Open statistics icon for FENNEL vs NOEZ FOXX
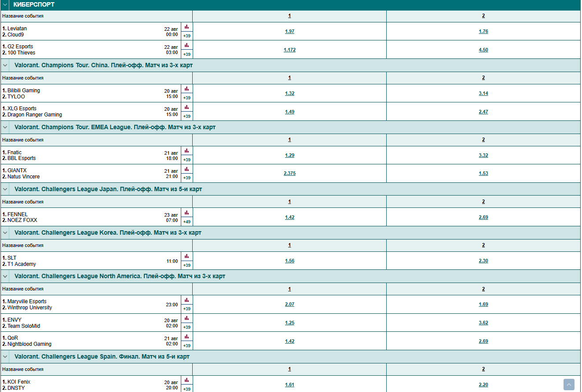This screenshot has width=582, height=392. pyautogui.click(x=187, y=213)
